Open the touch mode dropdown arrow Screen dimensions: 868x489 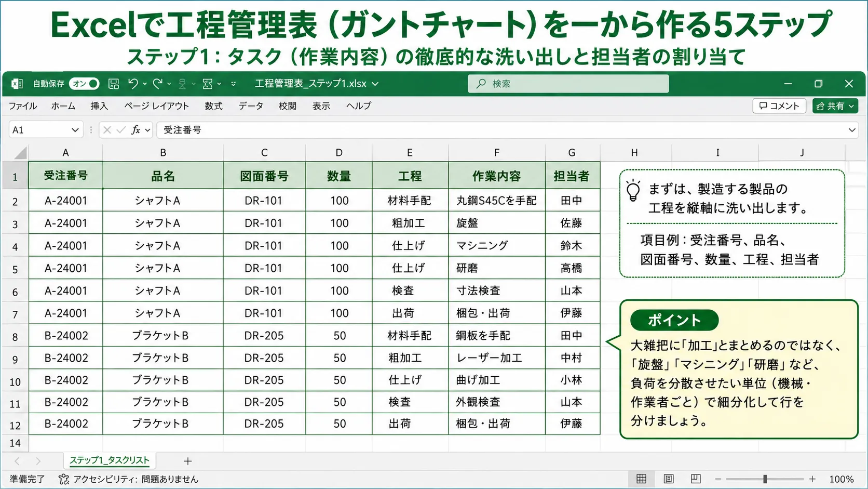[x=194, y=84]
